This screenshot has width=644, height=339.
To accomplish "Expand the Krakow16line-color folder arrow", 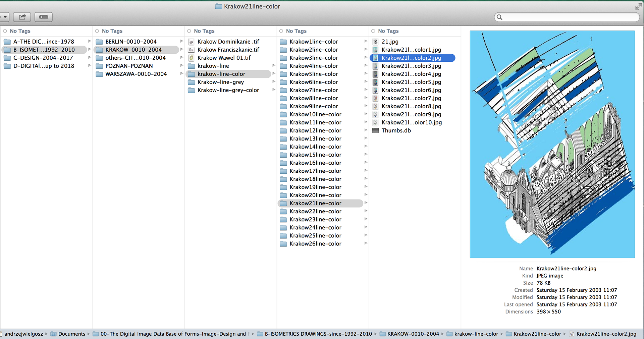I will (x=366, y=163).
